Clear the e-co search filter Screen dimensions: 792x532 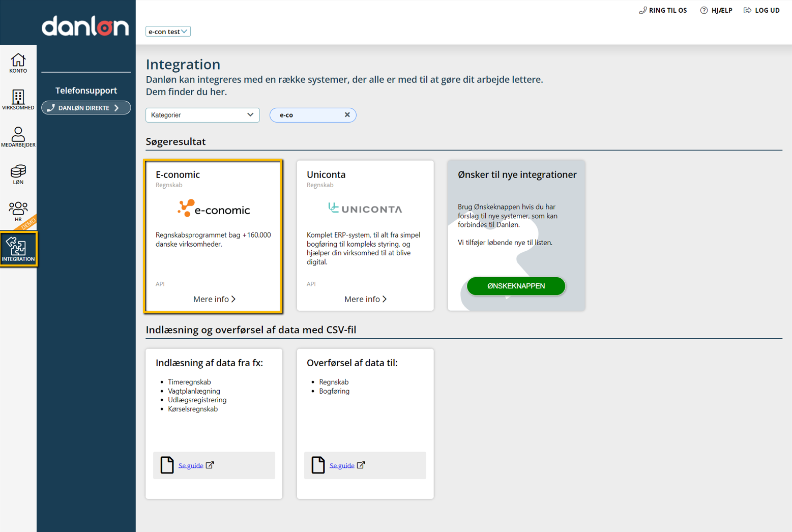[347, 115]
